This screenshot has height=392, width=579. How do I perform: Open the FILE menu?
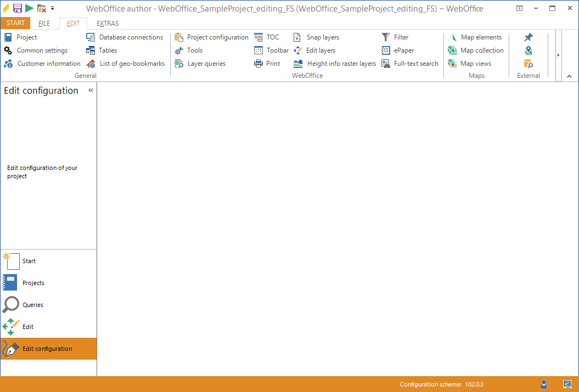44,23
